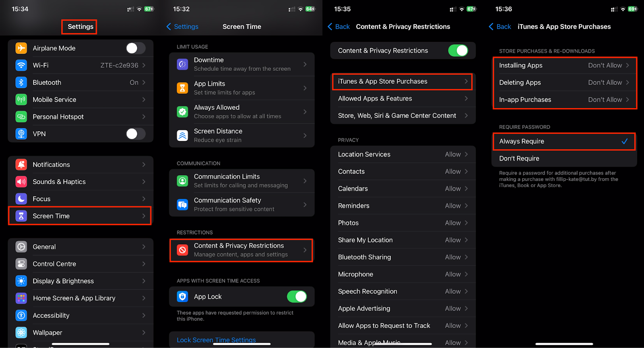Open Reminders privacy row
The width and height of the screenshot is (644, 348).
[x=403, y=206]
